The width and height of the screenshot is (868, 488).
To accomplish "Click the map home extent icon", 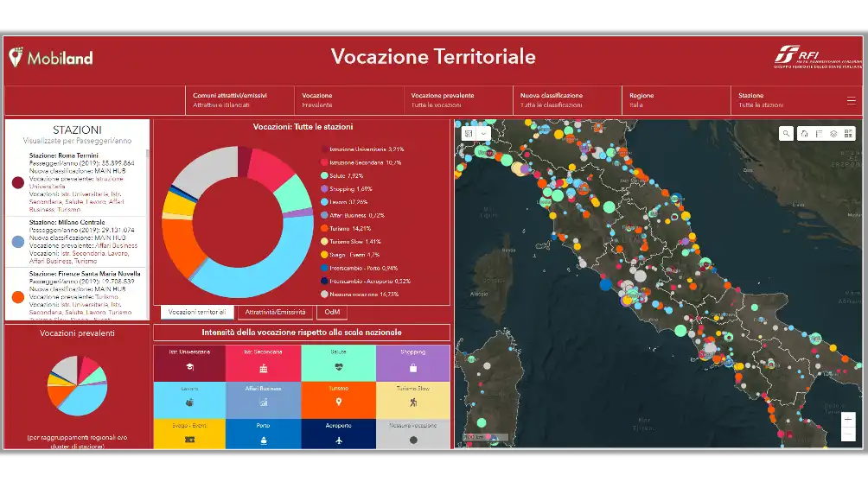I will pyautogui.click(x=804, y=134).
